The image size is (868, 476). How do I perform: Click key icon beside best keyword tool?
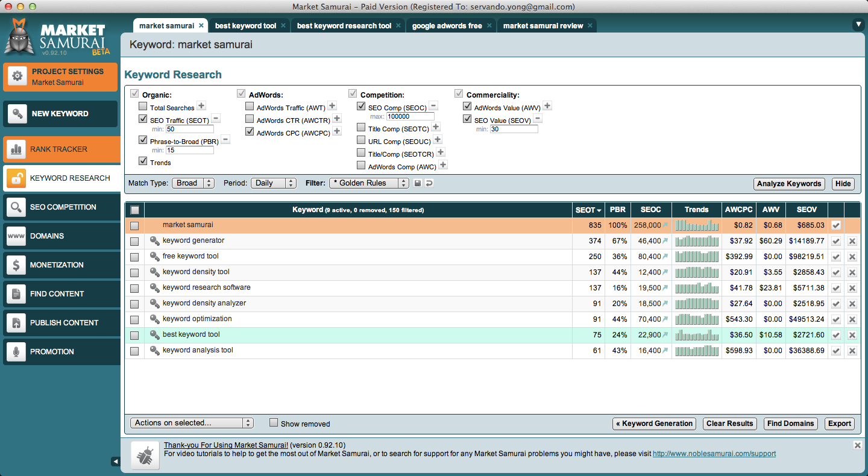coord(155,334)
